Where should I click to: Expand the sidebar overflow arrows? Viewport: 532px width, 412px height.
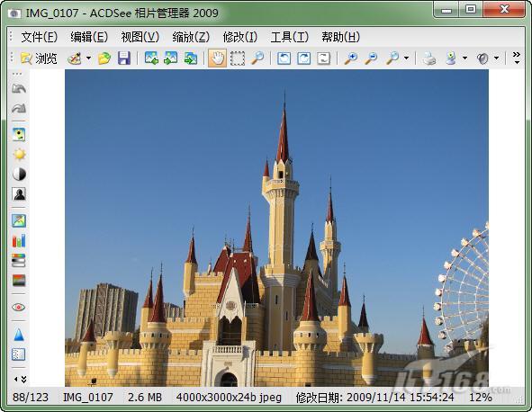(21, 379)
